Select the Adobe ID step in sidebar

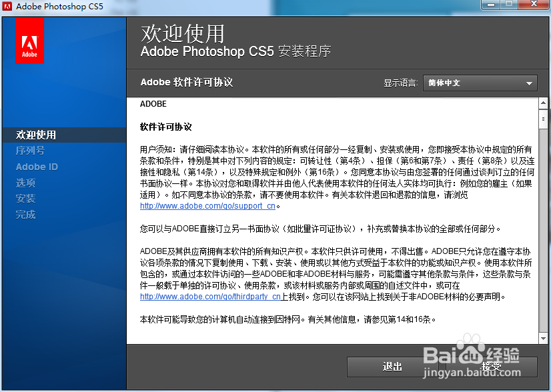coord(37,167)
